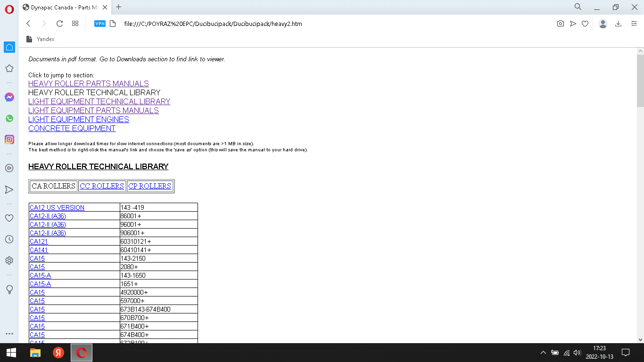The image size is (644, 362).
Task: Open the CC ROLLERS link
Action: 102,186
